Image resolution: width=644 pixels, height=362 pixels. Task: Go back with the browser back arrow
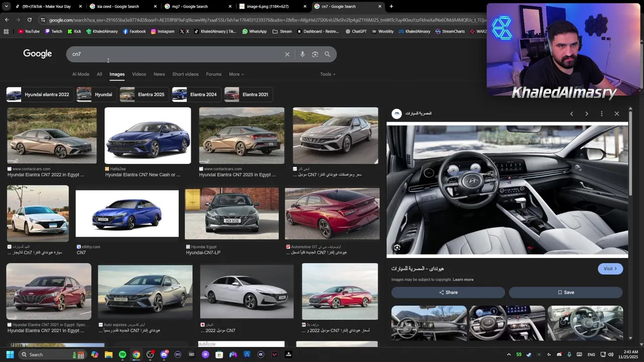pyautogui.click(x=7, y=20)
